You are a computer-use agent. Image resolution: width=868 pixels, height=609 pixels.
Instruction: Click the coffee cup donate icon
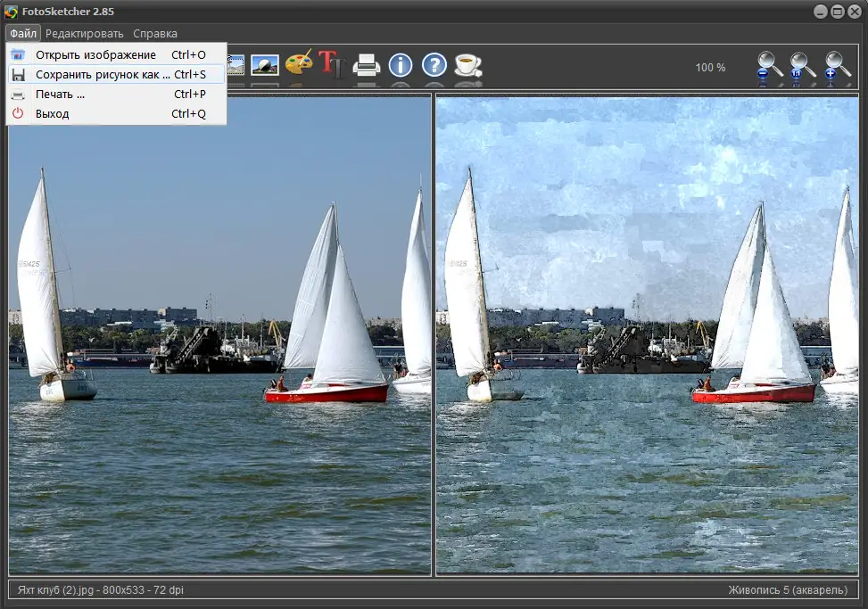point(468,65)
